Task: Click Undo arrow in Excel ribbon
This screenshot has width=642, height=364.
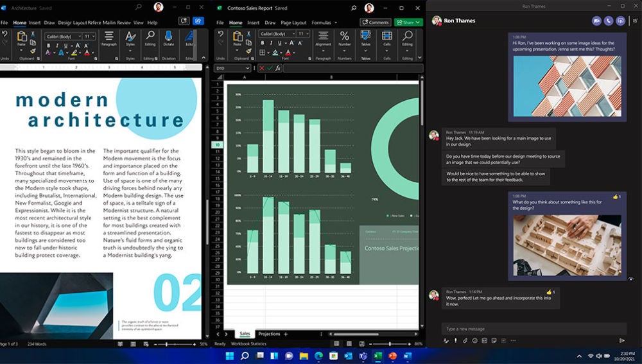Action: pos(221,34)
